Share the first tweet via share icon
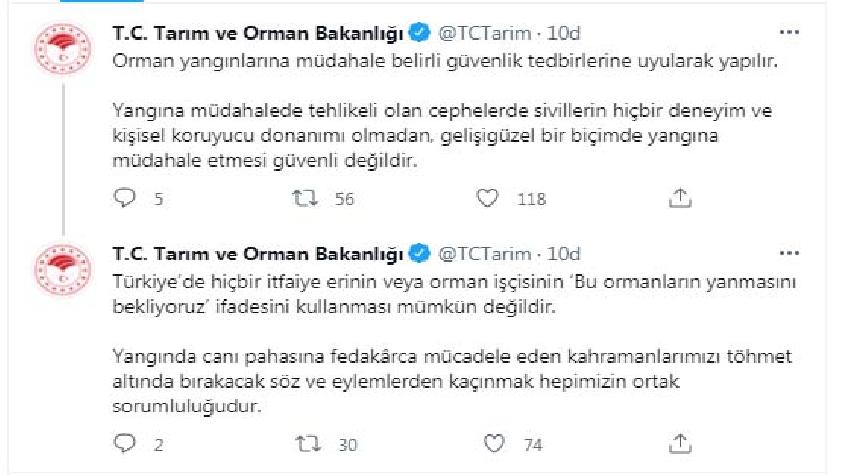This screenshot has width=850, height=475. click(680, 198)
